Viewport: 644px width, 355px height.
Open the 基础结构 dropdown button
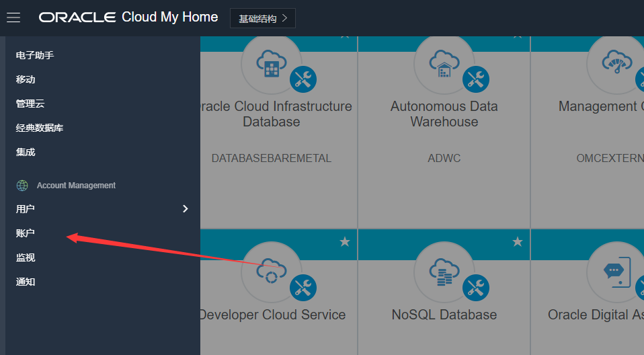[262, 18]
